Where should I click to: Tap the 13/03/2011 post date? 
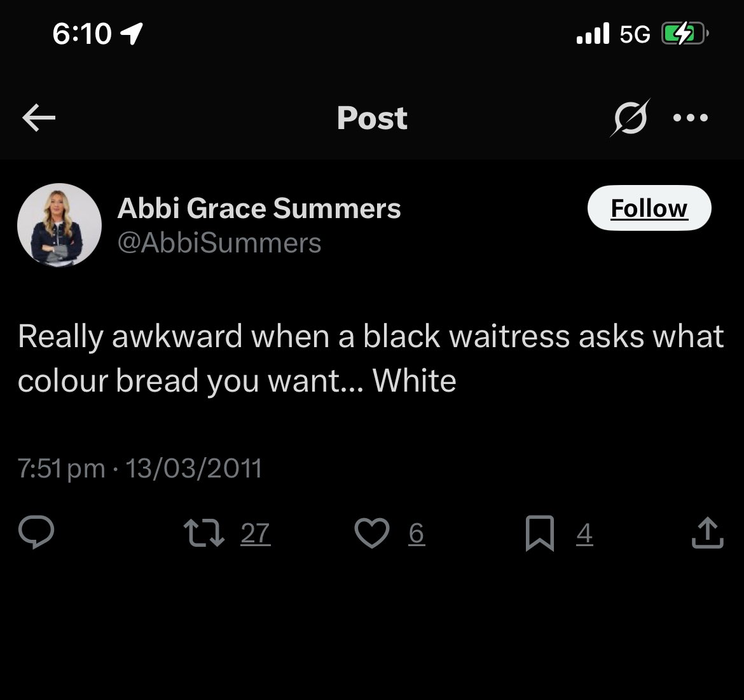[193, 469]
